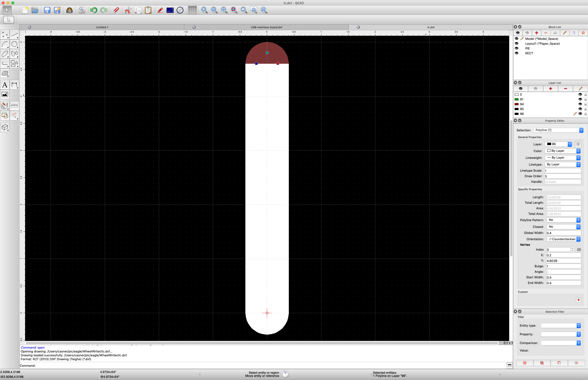
Task: Select the Insert Image tool
Action: 5,95
